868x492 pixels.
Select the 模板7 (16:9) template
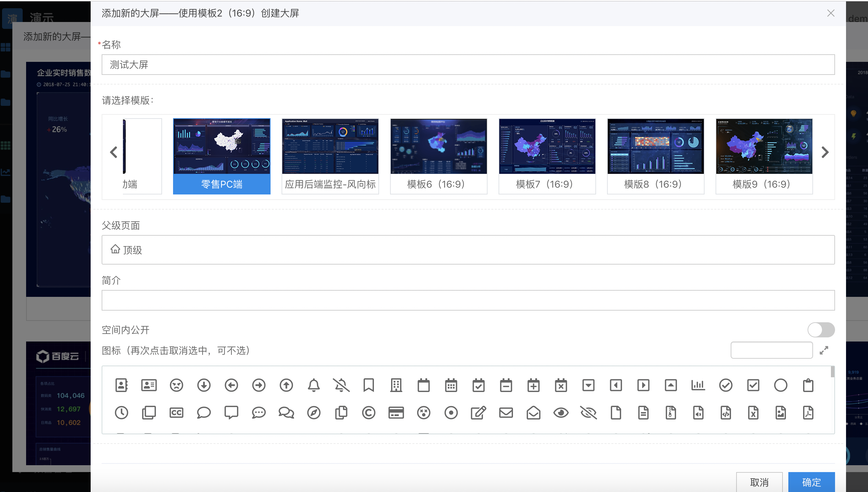[547, 156]
